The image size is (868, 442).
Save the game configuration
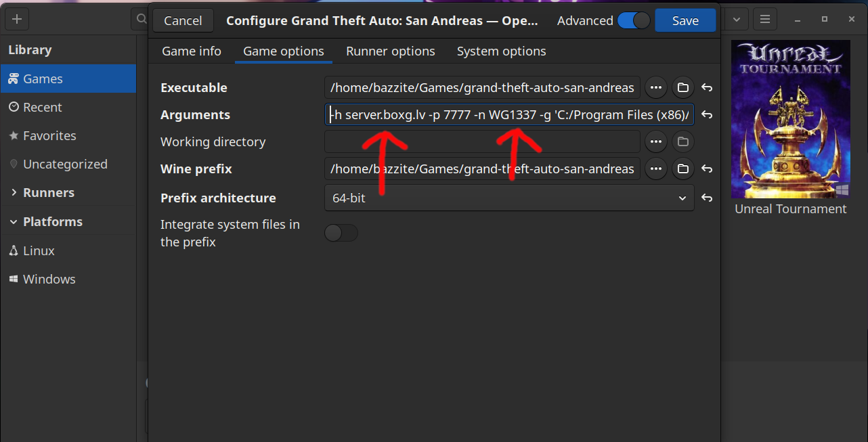click(685, 20)
